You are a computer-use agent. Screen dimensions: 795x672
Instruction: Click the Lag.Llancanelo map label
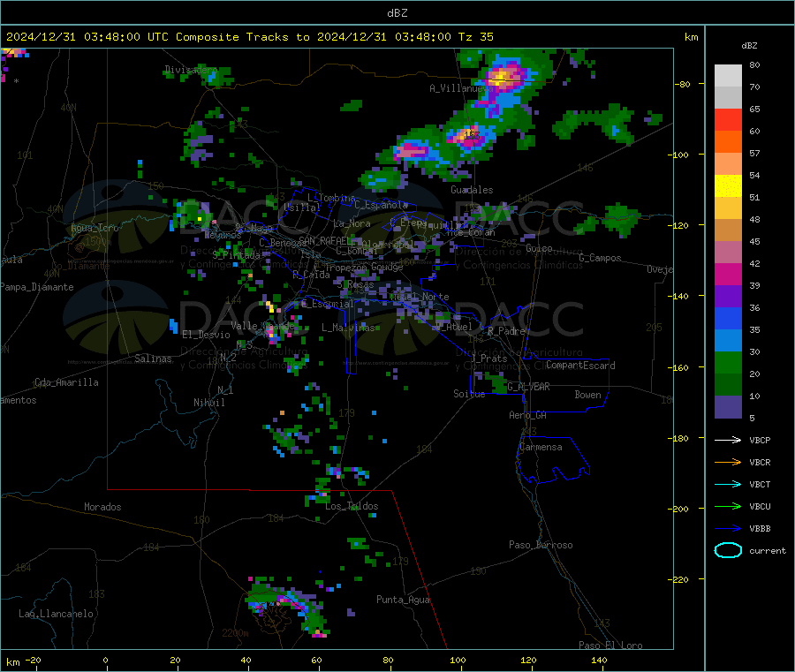tap(56, 614)
